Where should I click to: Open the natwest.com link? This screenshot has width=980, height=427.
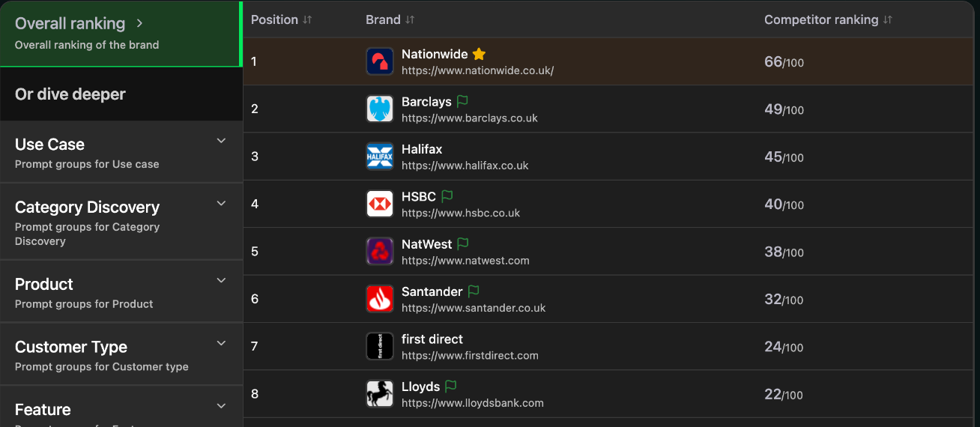point(465,261)
